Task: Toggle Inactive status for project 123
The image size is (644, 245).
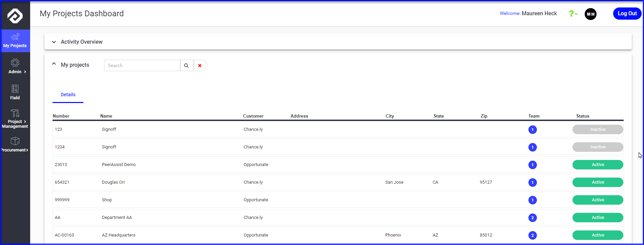Action: tap(598, 129)
